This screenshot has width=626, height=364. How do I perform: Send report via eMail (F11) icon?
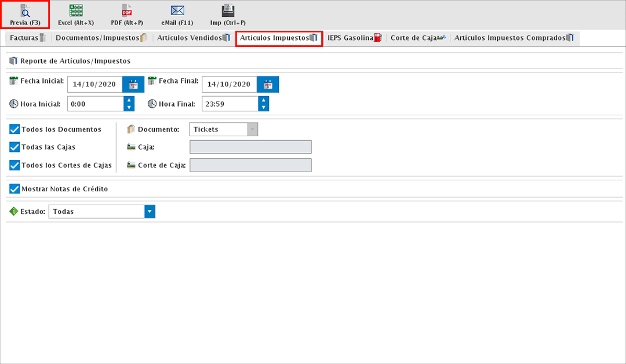(177, 12)
